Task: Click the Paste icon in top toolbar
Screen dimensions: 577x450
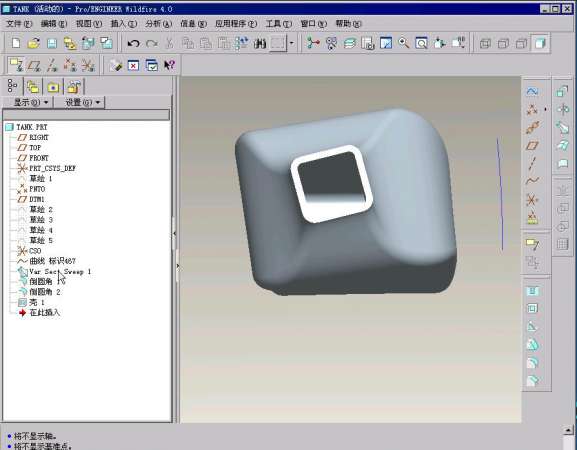Action: 206,43
